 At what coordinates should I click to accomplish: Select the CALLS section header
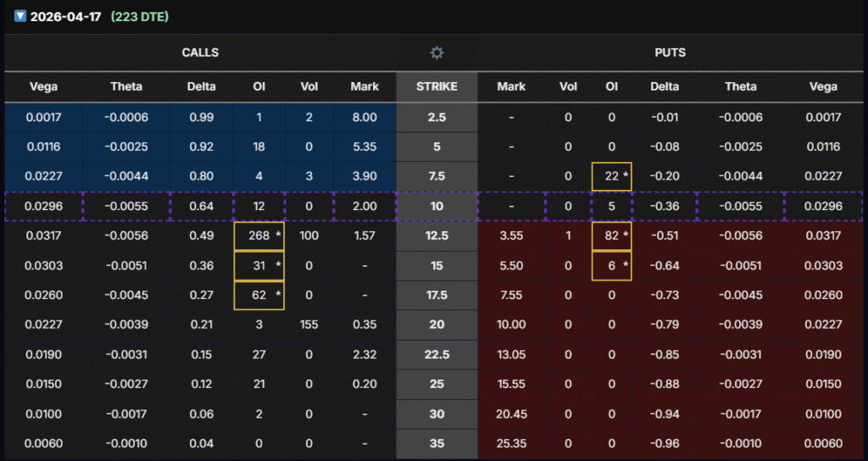(200, 53)
